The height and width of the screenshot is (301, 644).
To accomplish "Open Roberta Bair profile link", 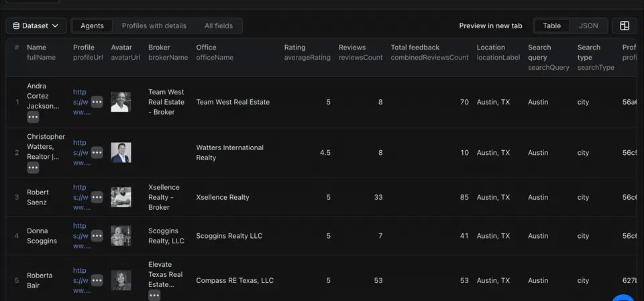I will point(82,280).
